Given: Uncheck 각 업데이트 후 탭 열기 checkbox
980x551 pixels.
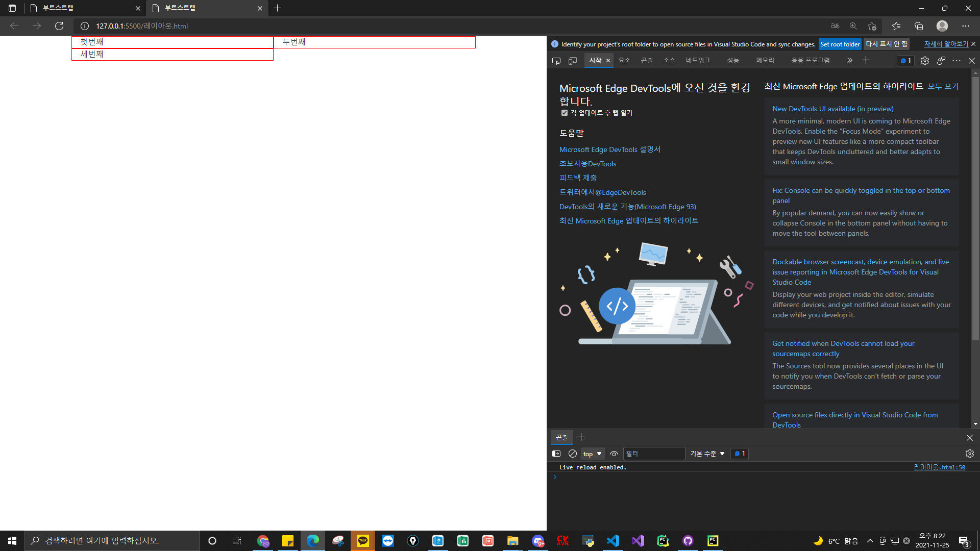Looking at the screenshot, I should tap(565, 113).
